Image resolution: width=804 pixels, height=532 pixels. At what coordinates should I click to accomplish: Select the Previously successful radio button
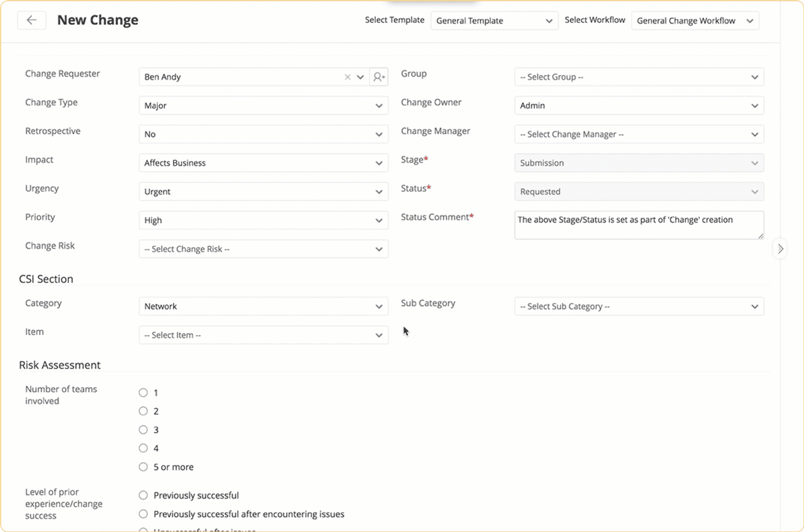coord(143,495)
